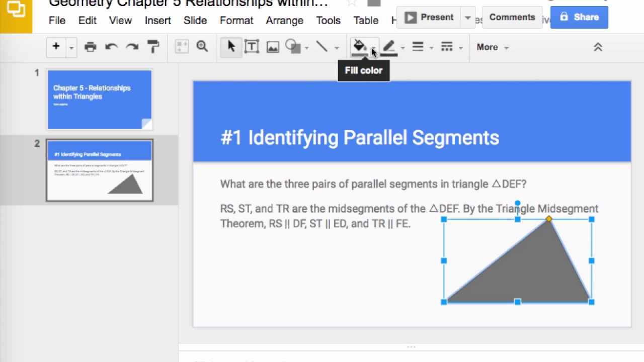Click the question text about triangle DEF

[x=373, y=184]
